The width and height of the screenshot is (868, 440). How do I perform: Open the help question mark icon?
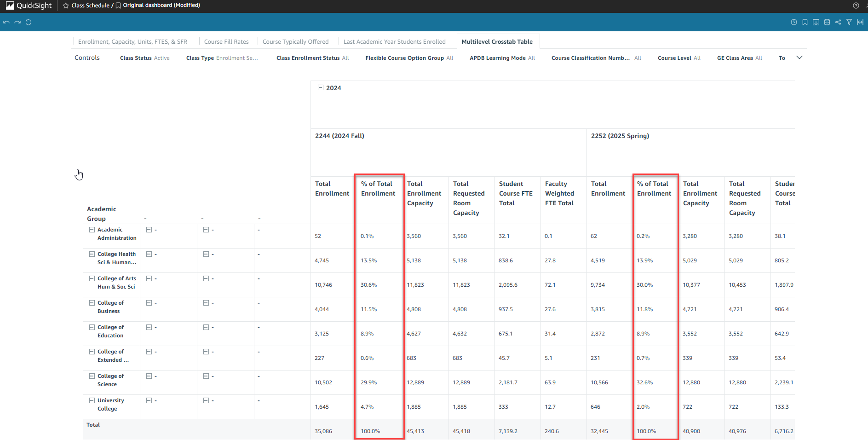(x=856, y=6)
